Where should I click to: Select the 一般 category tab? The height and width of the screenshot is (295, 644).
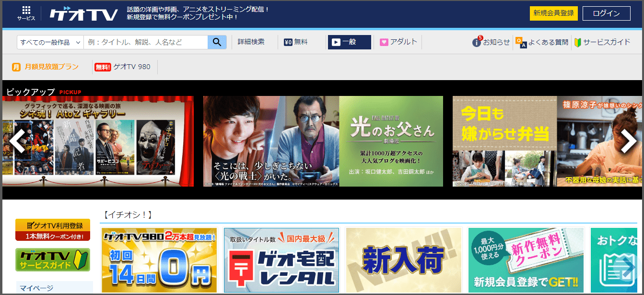click(350, 42)
